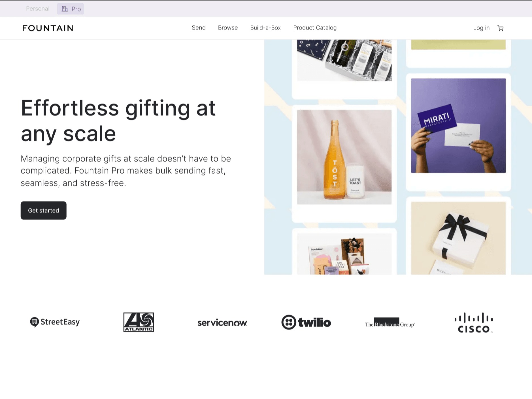This screenshot has width=532, height=399.
Task: Select the white gift box image
Action: [x=458, y=238]
